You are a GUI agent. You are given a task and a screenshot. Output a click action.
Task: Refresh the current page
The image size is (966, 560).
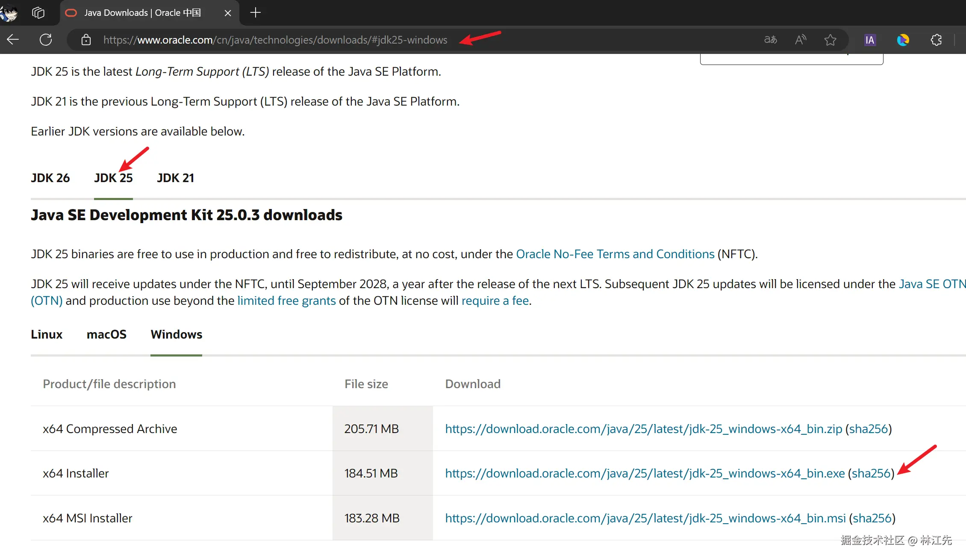pos(46,40)
